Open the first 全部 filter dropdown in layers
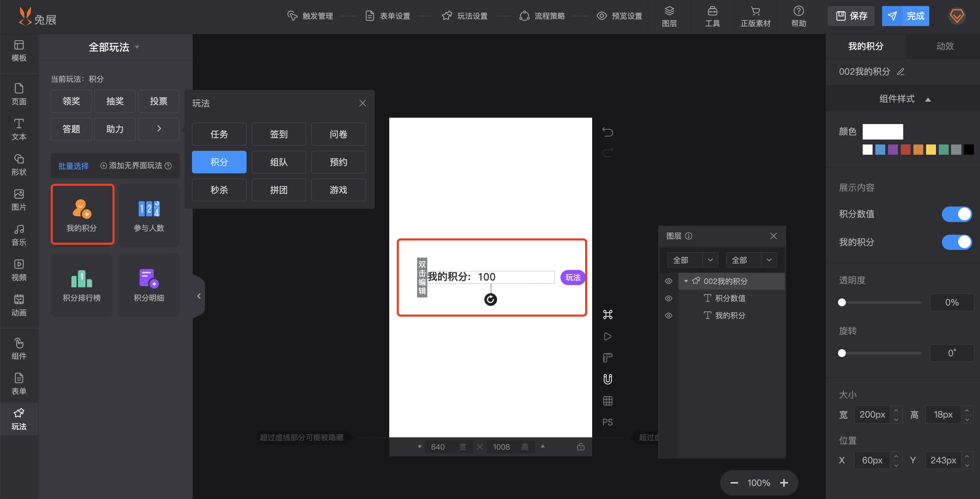The height and width of the screenshot is (499, 980). (x=693, y=260)
